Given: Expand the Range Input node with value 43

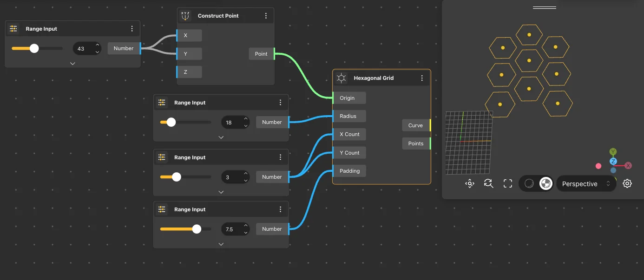Looking at the screenshot, I should coord(72,64).
